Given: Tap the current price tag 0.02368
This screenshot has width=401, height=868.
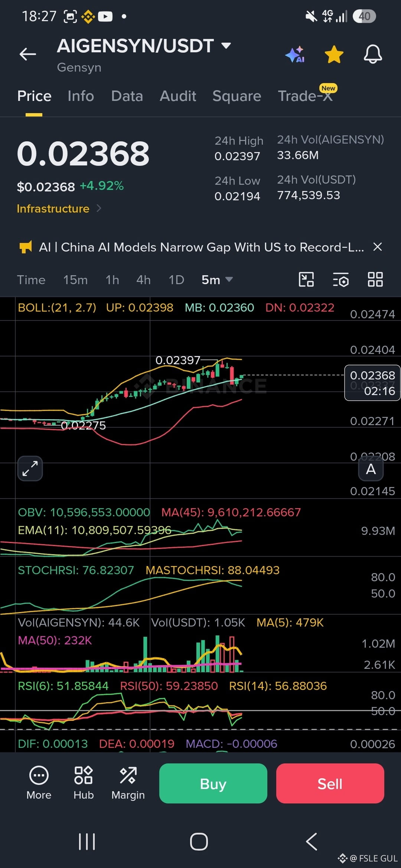Looking at the screenshot, I should 372,383.
